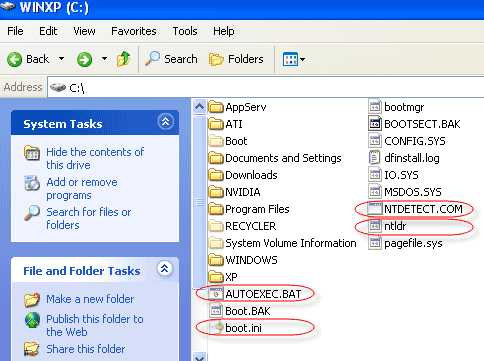Collapse File and Folder Tasks panel
Screen dimensions: 484x361
(x=165, y=269)
